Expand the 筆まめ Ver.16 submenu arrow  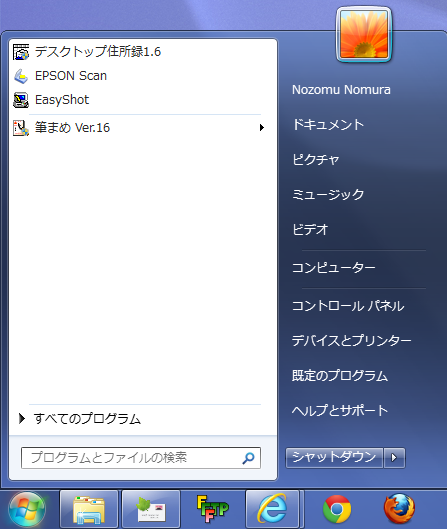pos(261,128)
